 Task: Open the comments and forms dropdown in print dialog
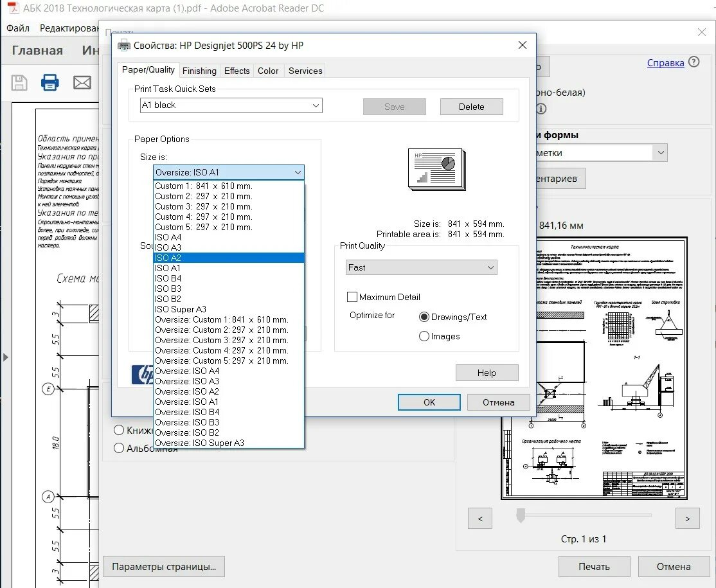tap(661, 152)
